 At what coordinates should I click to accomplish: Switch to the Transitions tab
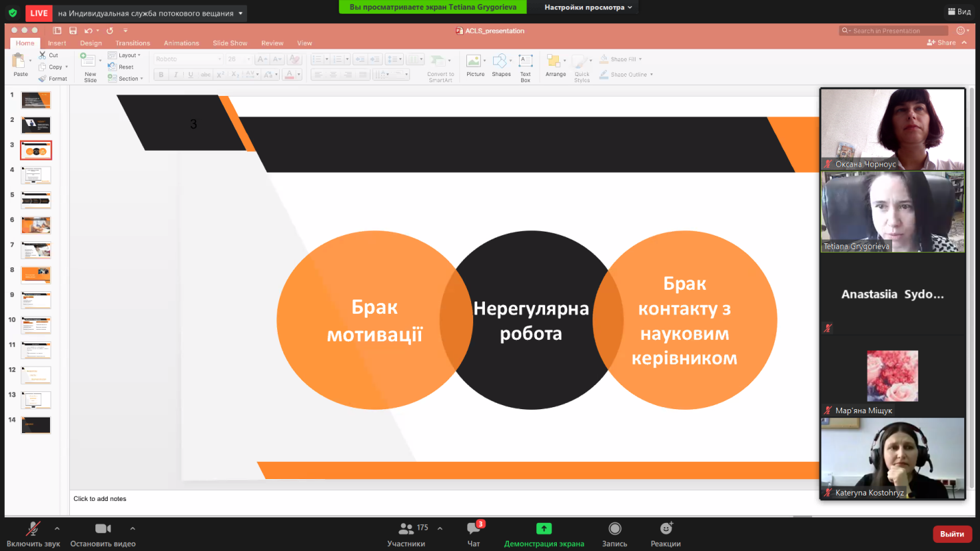(x=132, y=43)
